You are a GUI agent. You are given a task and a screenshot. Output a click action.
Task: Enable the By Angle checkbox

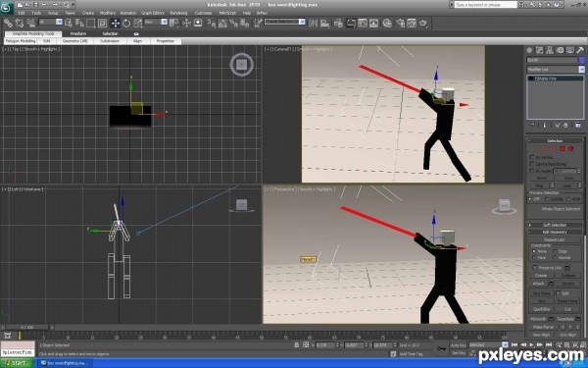532,171
